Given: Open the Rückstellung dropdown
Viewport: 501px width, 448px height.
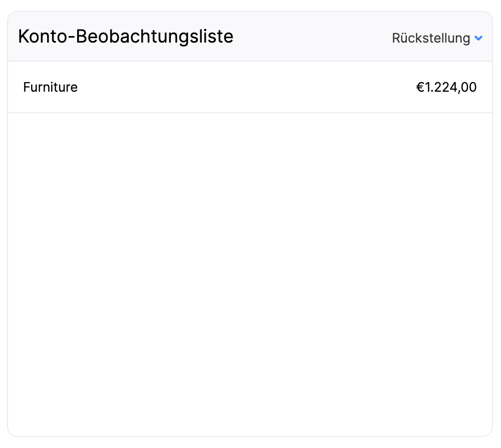Looking at the screenshot, I should [x=436, y=38].
